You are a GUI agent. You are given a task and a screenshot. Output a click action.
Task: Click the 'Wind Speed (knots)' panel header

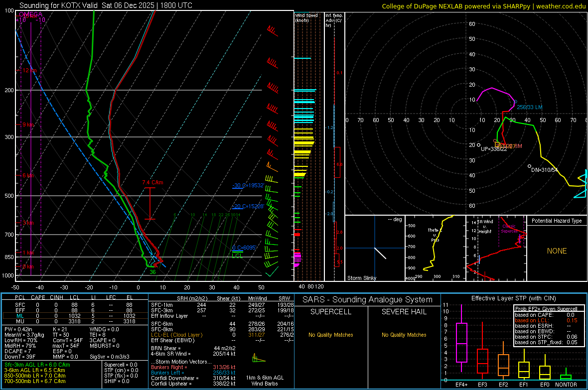pos(306,17)
